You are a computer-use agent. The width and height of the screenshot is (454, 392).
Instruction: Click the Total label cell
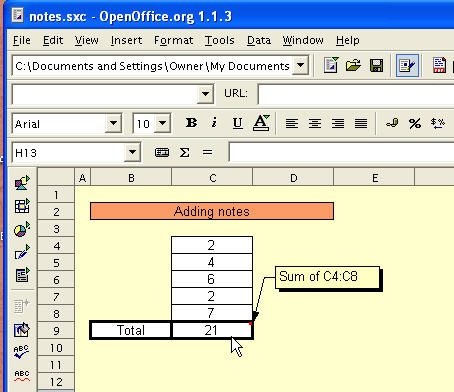point(131,330)
